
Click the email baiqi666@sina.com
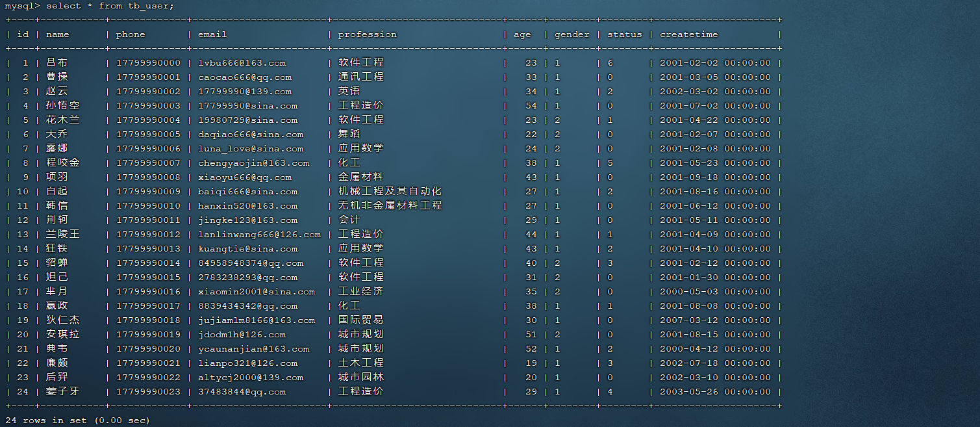(247, 192)
